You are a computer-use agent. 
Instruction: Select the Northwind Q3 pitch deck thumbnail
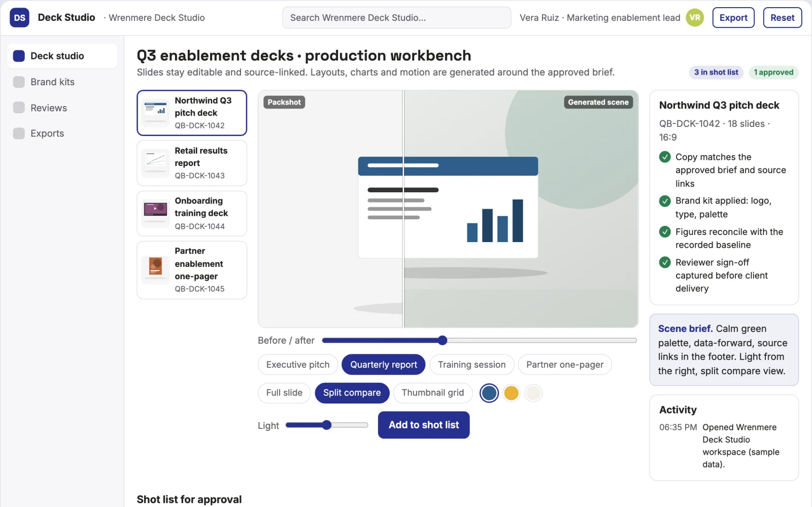pyautogui.click(x=155, y=113)
